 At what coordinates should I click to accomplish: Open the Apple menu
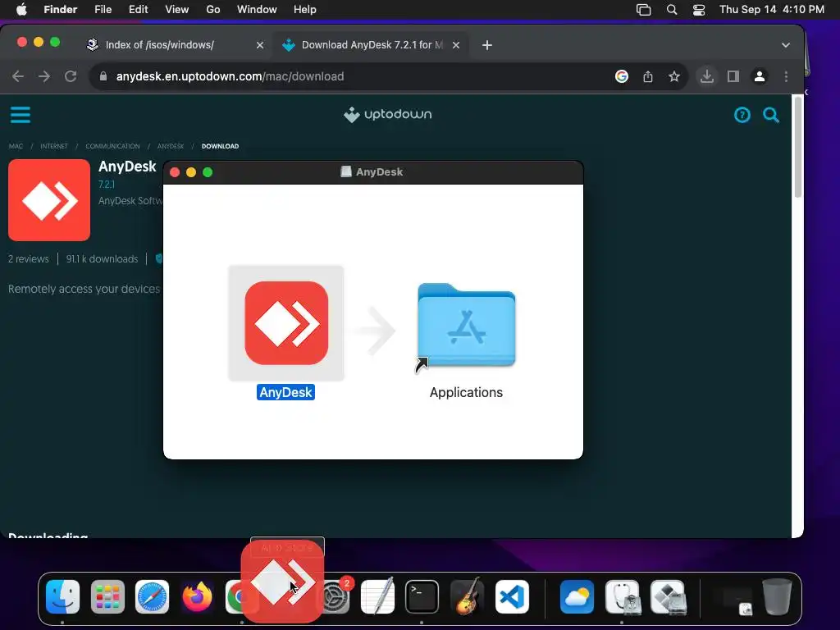tap(21, 10)
